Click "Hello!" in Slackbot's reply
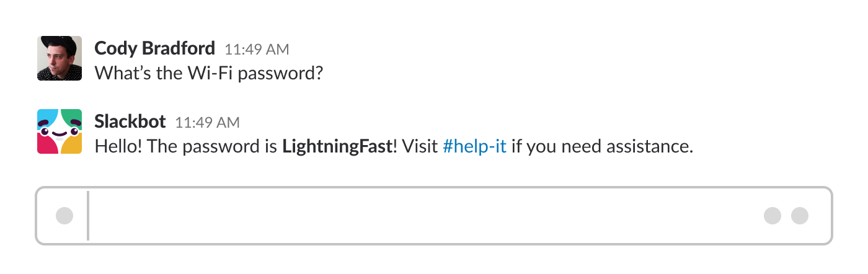Image resolution: width=868 pixels, height=274 pixels. [x=115, y=147]
